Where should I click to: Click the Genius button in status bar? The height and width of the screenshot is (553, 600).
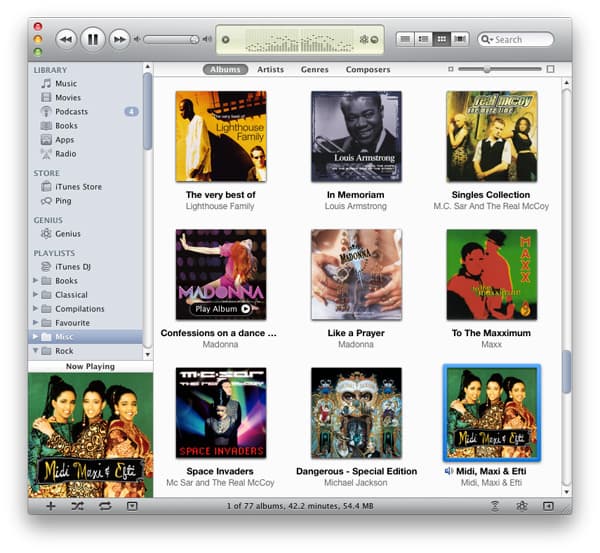(522, 506)
